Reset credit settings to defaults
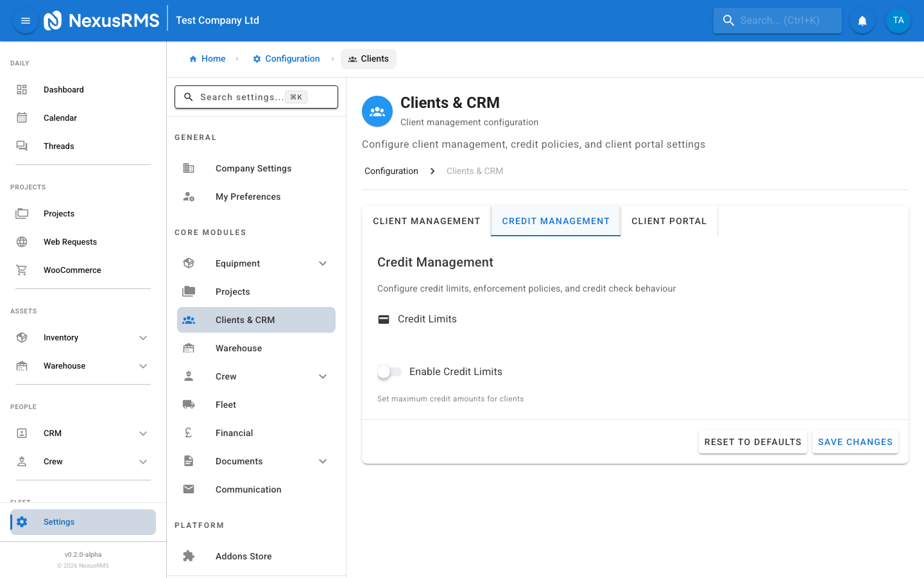This screenshot has height=578, width=924. point(753,442)
